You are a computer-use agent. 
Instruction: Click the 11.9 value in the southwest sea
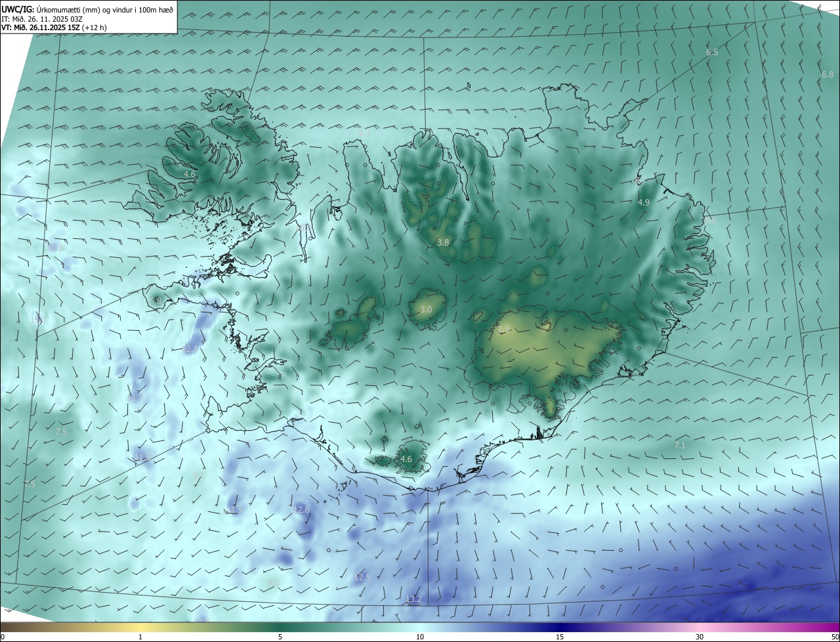pyautogui.click(x=236, y=510)
